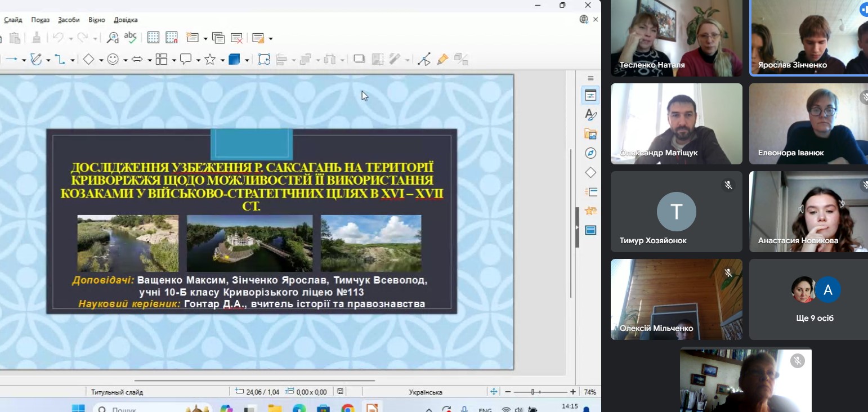Select the smiley symbol shapes tool
Viewport: 868px width, 412px height.
pos(113,59)
